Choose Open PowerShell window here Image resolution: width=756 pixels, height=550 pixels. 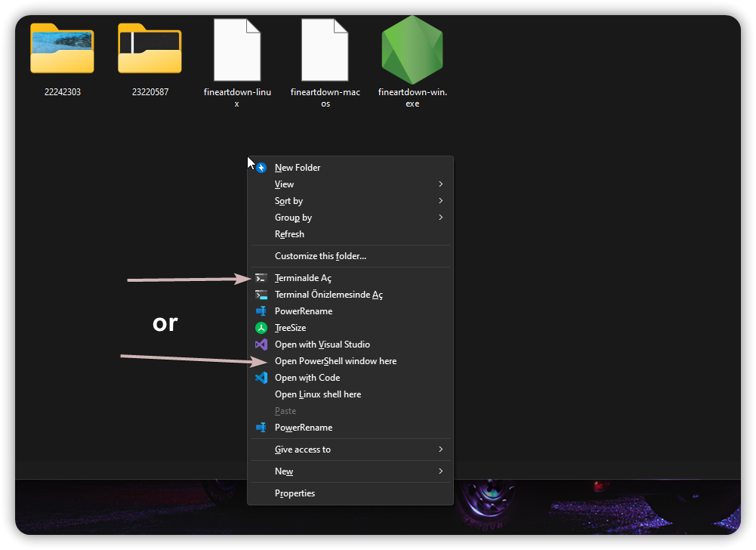click(335, 361)
